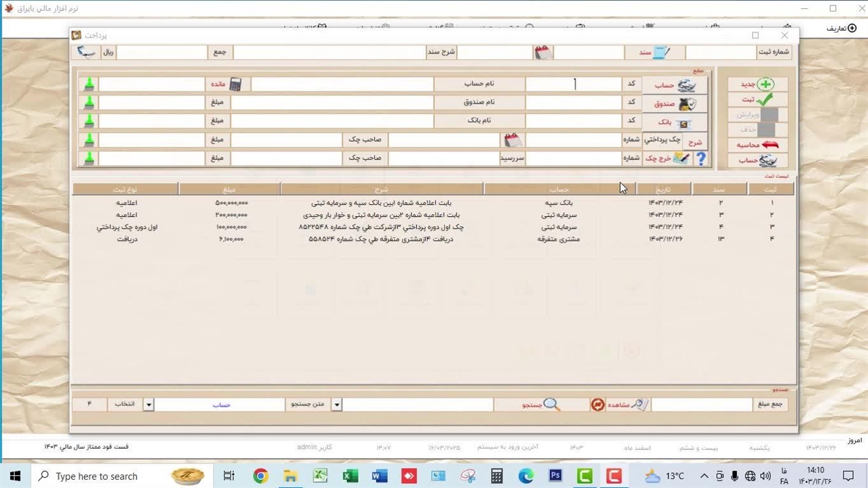Click the blue question mark help icon
Screen dimensions: 868x488
pyautogui.click(x=701, y=159)
